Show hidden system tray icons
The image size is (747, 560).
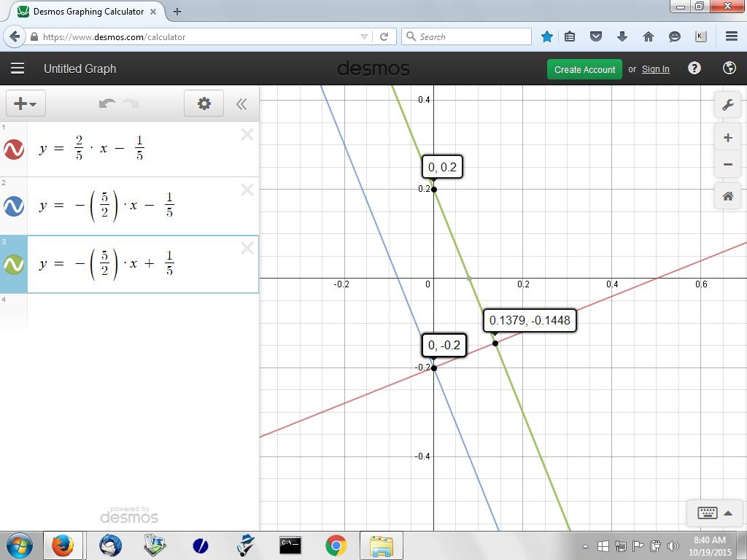[586, 546]
